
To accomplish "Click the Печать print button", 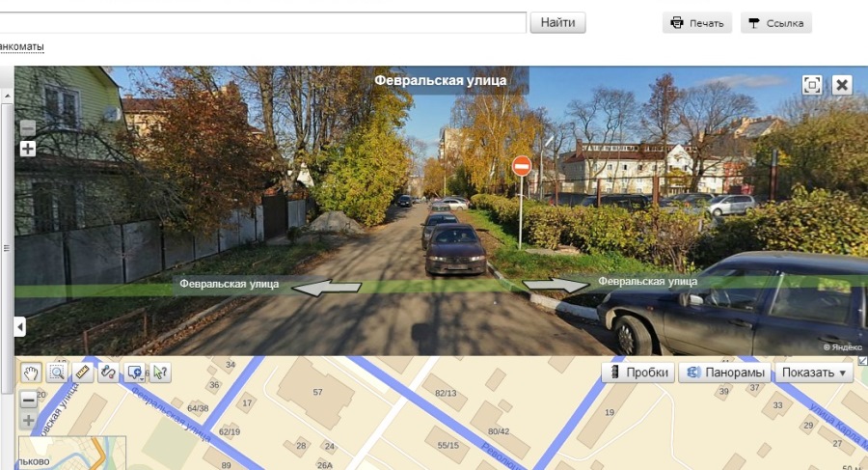I will click(x=697, y=23).
